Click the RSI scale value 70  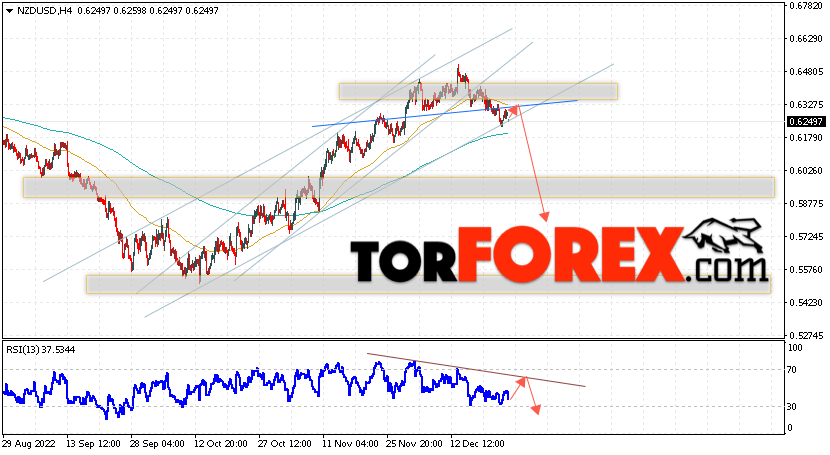pos(792,370)
